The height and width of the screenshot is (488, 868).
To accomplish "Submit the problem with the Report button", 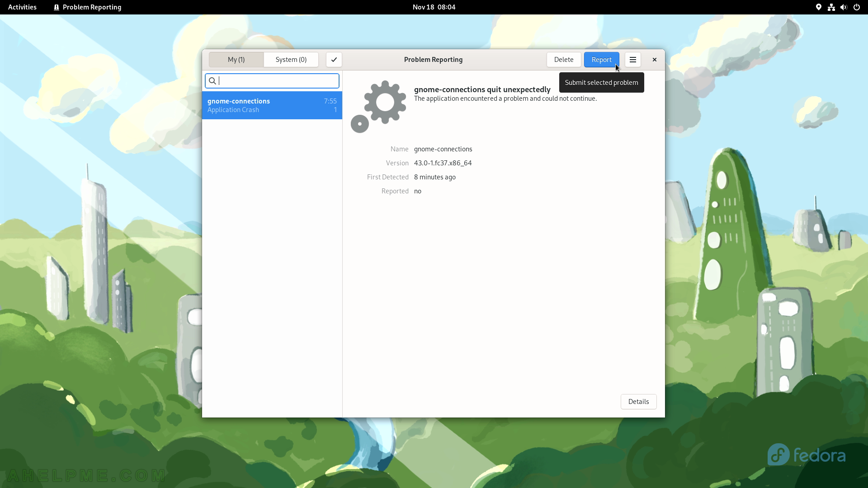I will (x=601, y=60).
